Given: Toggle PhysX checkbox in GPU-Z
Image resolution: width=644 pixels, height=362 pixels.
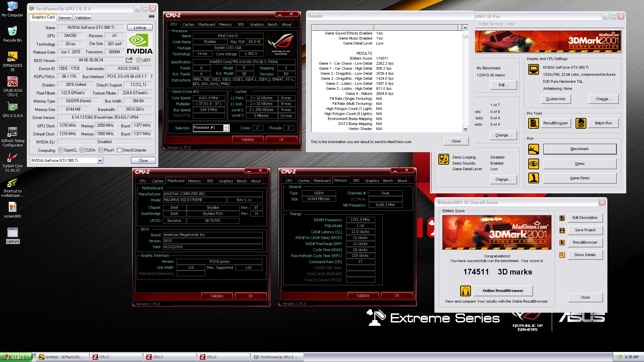Looking at the screenshot, I should 101,150.
